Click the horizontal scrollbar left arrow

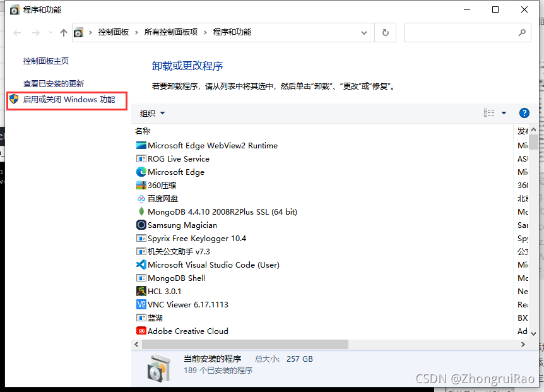[136, 344]
